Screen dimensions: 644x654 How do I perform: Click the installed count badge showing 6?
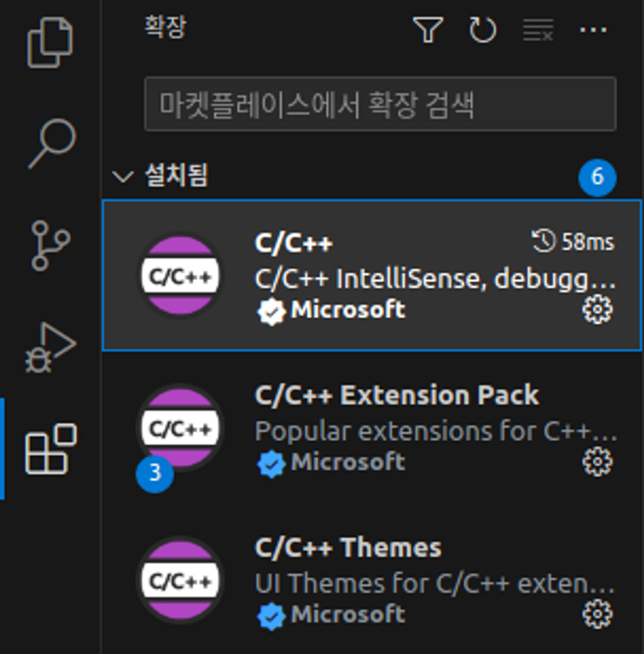[x=597, y=177]
